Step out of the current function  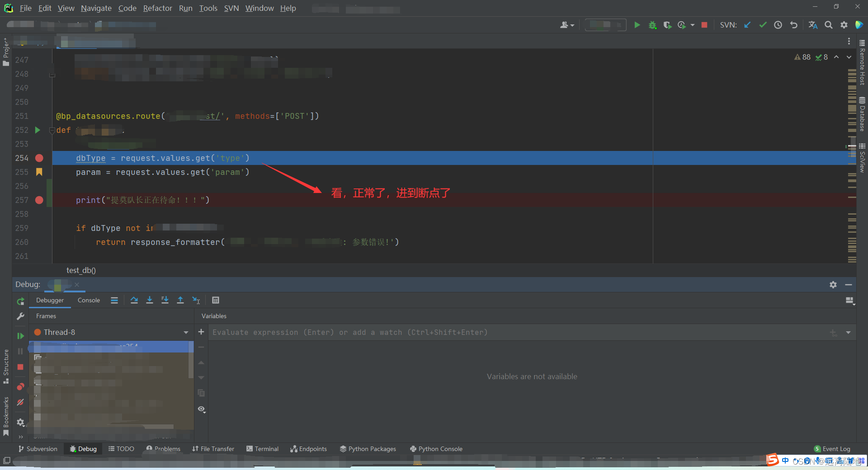(180, 300)
